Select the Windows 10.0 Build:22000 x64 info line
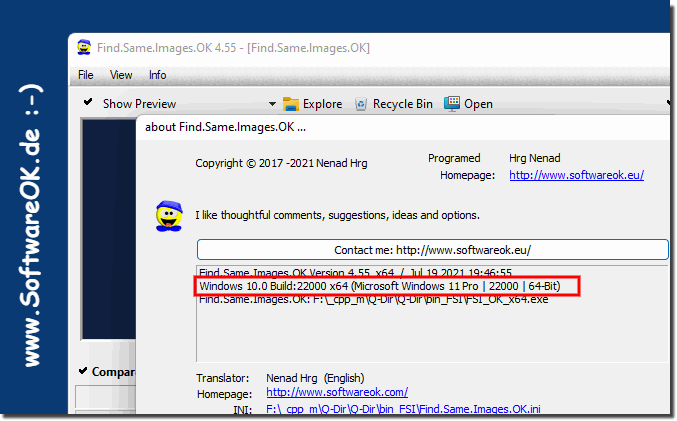 click(380, 286)
